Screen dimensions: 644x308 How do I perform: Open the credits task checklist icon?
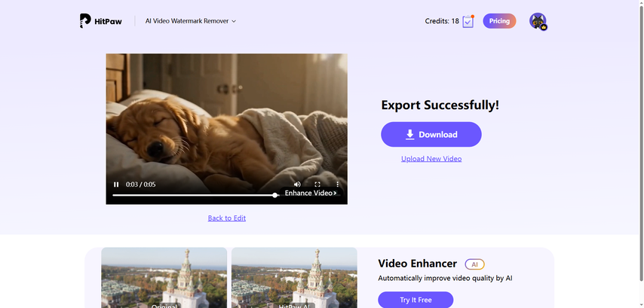click(x=468, y=21)
